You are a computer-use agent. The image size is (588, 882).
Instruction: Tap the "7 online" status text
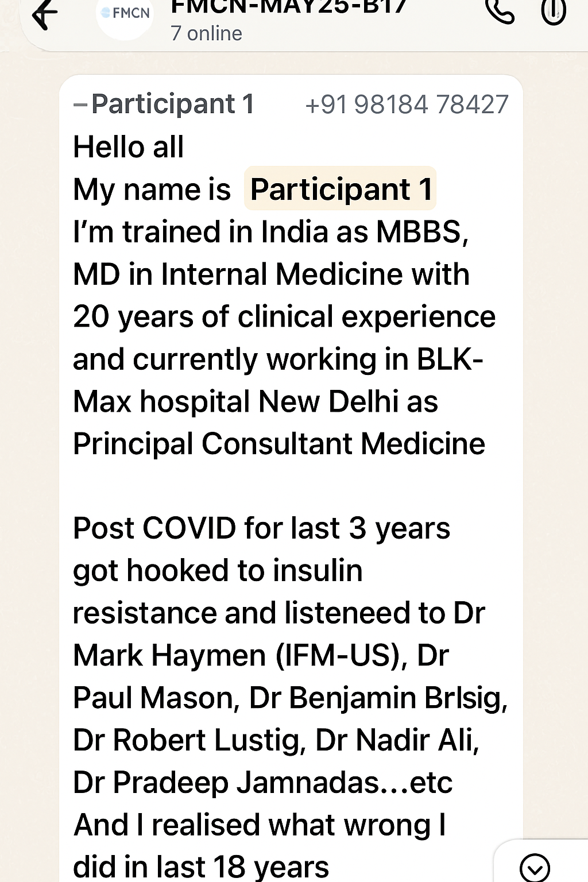pyautogui.click(x=206, y=34)
